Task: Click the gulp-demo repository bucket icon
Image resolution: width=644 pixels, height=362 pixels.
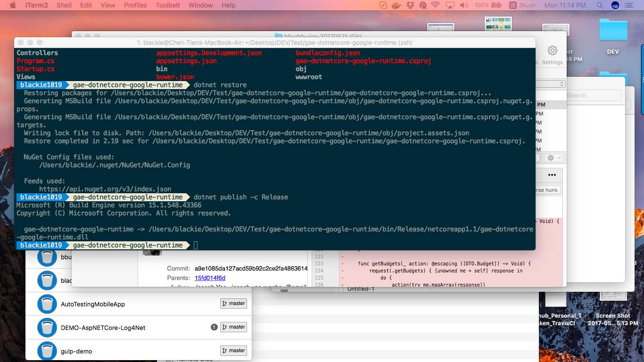Action: 47,351
